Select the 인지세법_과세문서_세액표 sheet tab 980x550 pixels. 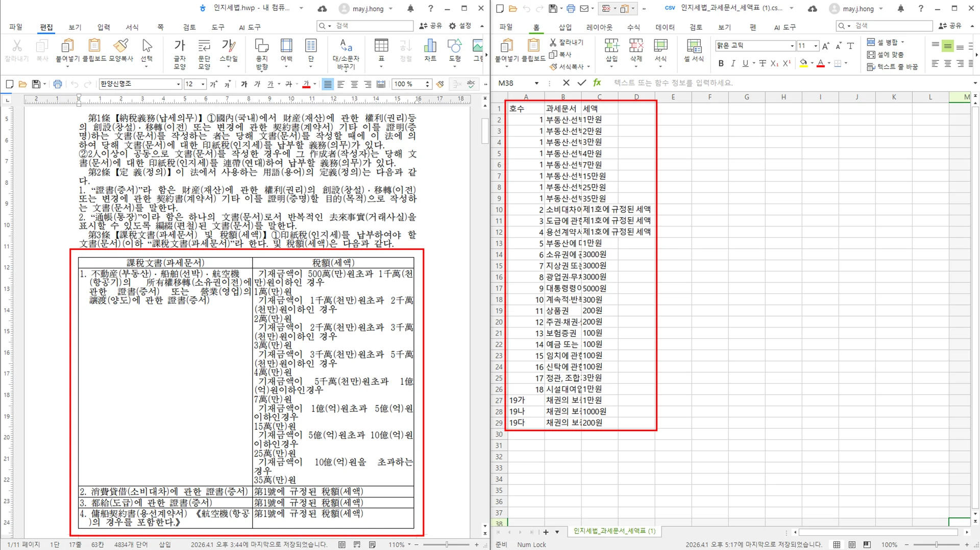pyautogui.click(x=615, y=531)
